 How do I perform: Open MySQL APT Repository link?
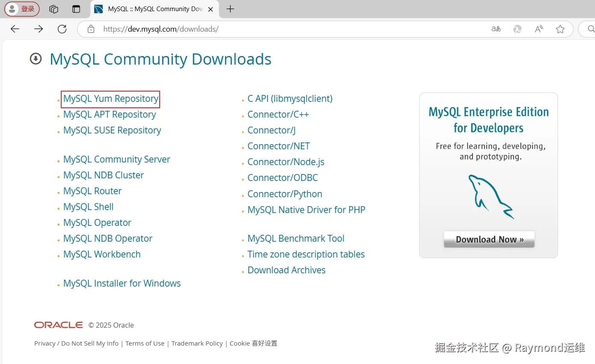click(x=110, y=115)
